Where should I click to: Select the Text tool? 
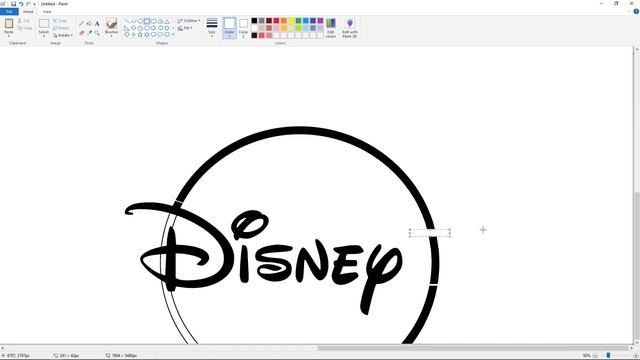point(97,24)
